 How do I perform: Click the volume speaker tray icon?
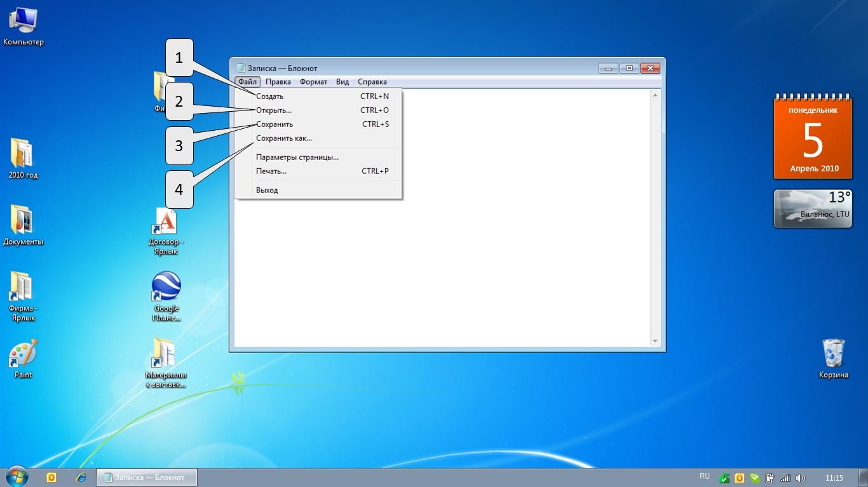800,477
